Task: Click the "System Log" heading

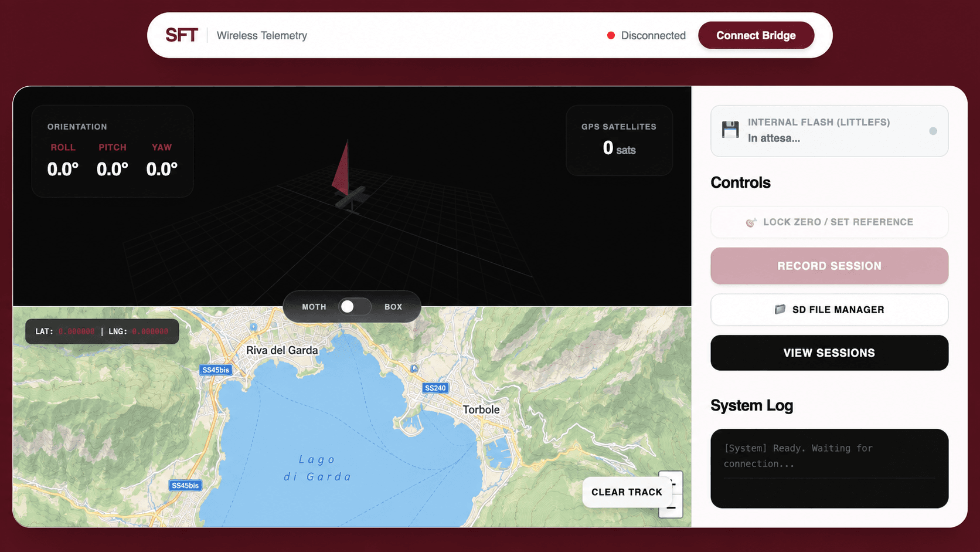Action: tap(752, 405)
